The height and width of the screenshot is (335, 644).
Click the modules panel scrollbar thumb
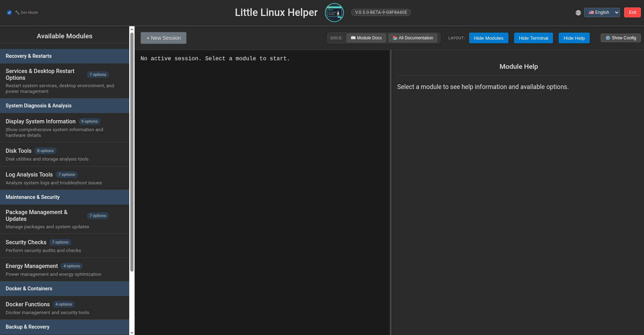(132, 152)
